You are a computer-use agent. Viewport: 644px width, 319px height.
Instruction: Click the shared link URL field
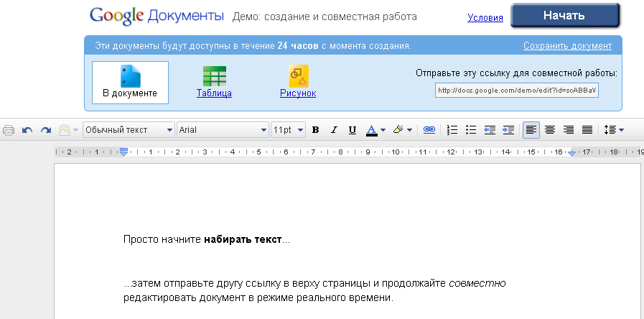(517, 91)
